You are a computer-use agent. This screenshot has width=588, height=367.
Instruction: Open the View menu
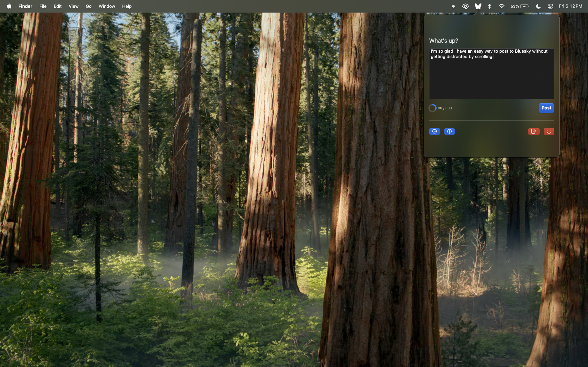coord(73,6)
